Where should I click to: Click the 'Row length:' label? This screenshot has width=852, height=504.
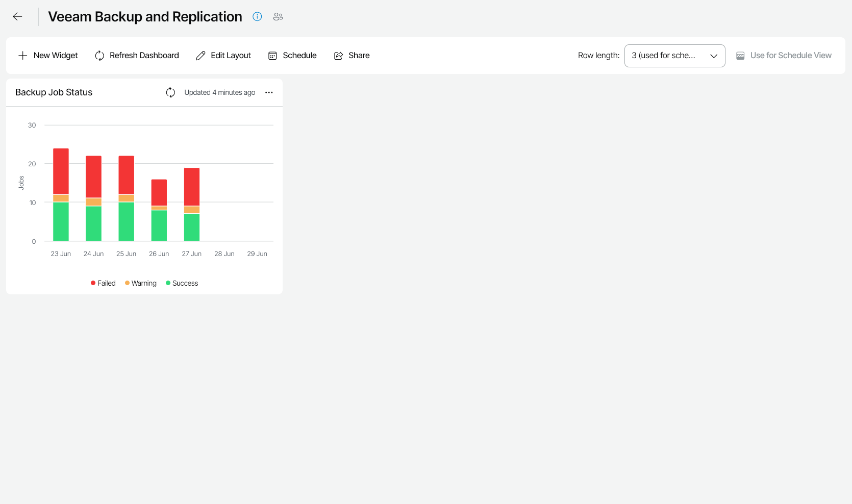coord(598,56)
